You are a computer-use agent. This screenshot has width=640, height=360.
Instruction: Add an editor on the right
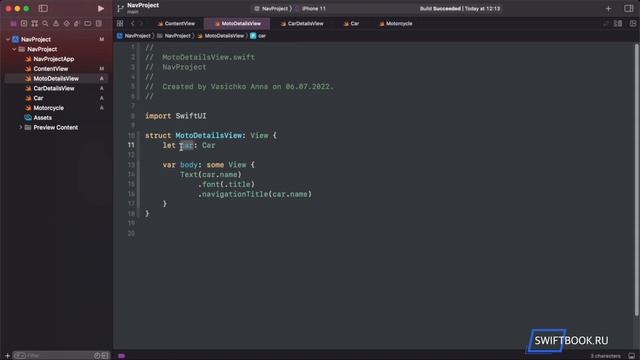pos(632,24)
